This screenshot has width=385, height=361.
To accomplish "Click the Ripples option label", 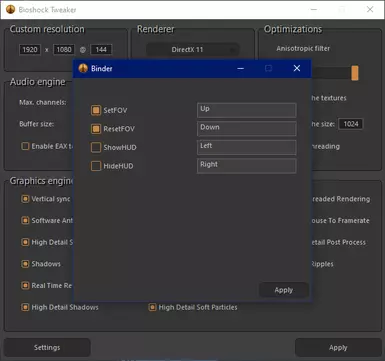I will 323,264.
